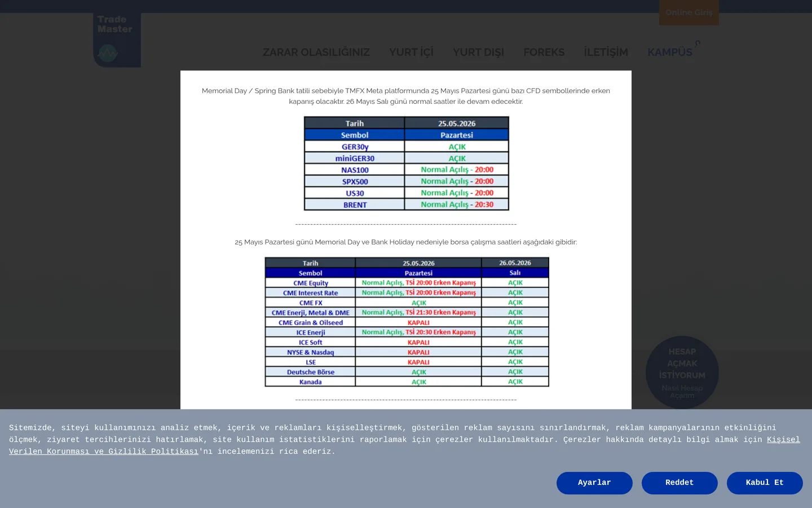Click the HESAP AÇMAK İSTİYORUM circle
Image resolution: width=812 pixels, height=508 pixels.
coord(682,373)
